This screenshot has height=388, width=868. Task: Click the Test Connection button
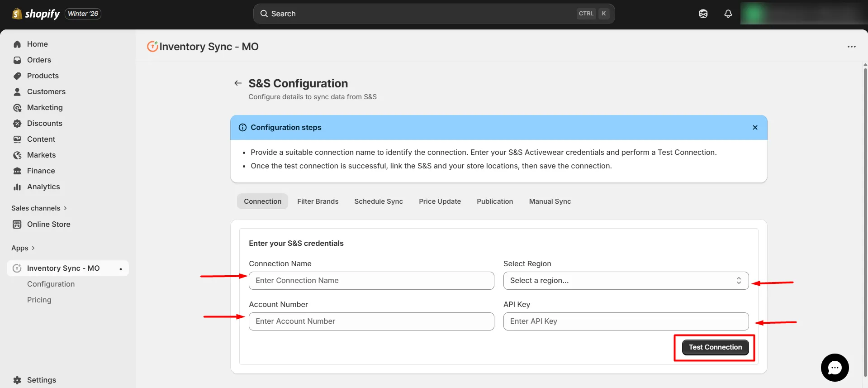pos(715,347)
